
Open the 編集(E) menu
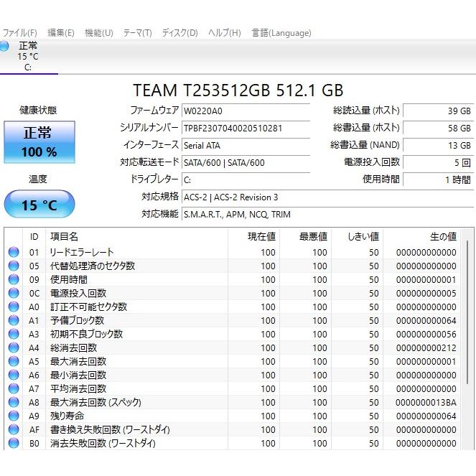[61, 33]
